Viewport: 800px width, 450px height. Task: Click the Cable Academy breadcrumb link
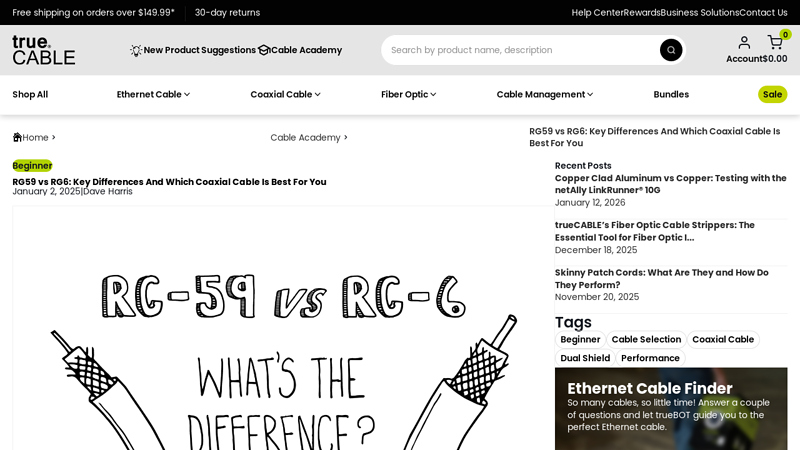coord(305,137)
